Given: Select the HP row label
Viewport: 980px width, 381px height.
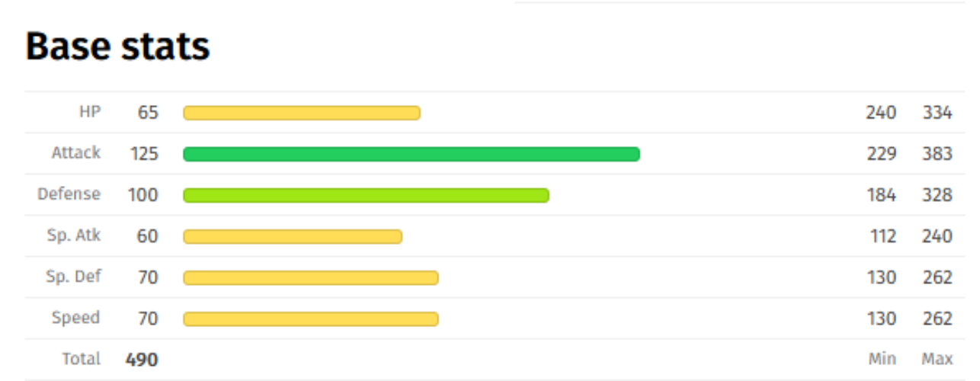Looking at the screenshot, I should point(90,112).
